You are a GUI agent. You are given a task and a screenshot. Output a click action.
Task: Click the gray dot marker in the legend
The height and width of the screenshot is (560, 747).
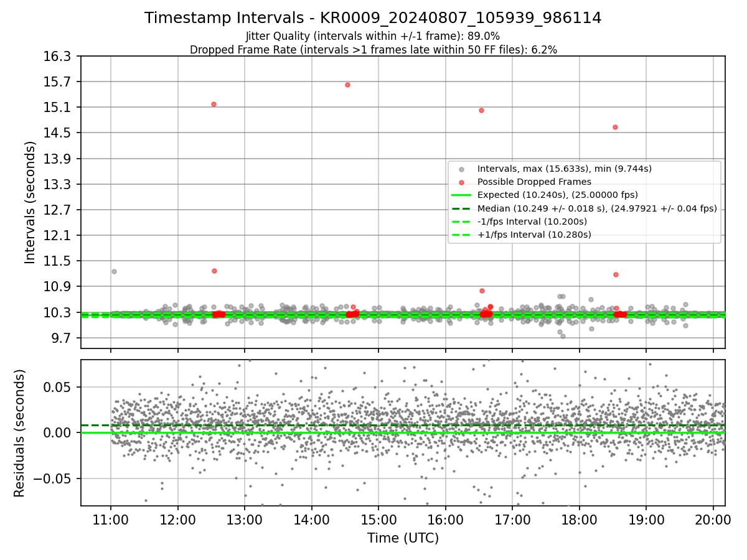[x=461, y=169]
